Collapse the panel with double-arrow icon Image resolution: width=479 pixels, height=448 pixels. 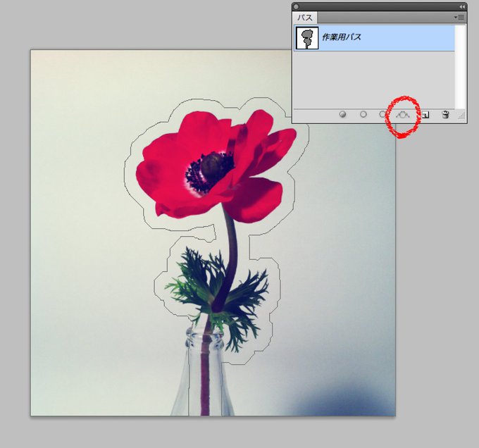[462, 7]
